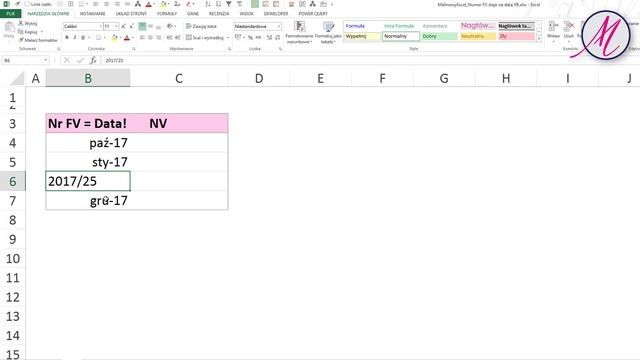Click the accounting currency format icon
Image resolution: width=640 pixels, height=360 pixels.
click(238, 38)
